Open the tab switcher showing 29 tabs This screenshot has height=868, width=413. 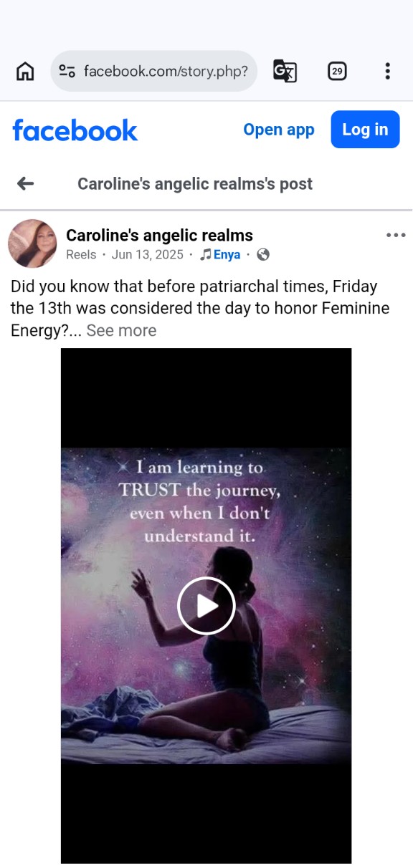click(337, 71)
